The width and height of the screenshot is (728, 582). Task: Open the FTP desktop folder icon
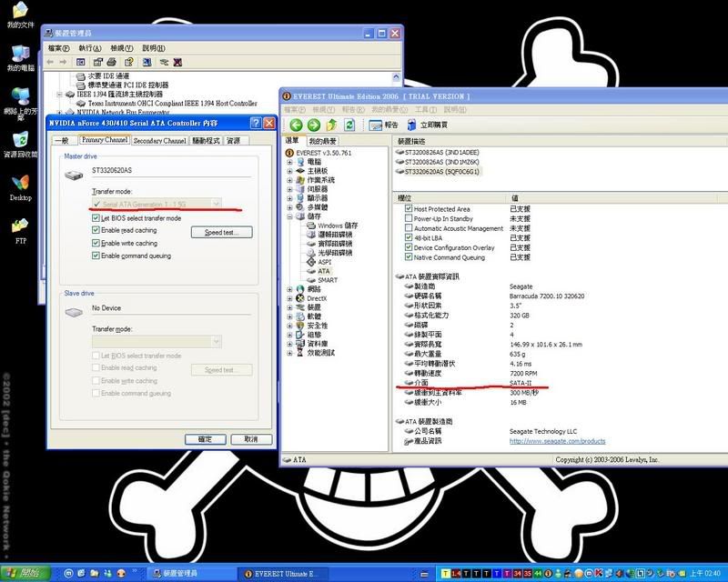20,231
